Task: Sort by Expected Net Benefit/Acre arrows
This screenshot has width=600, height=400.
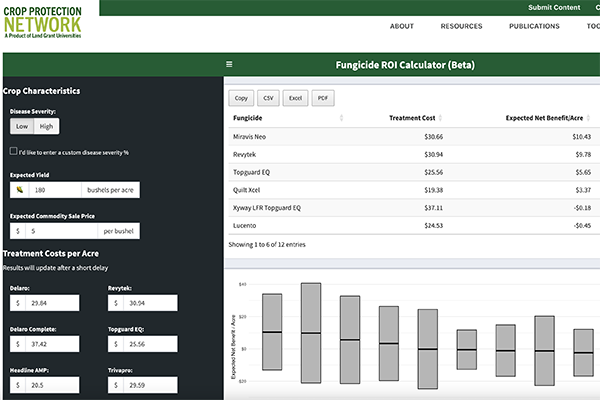Action: tap(588, 118)
